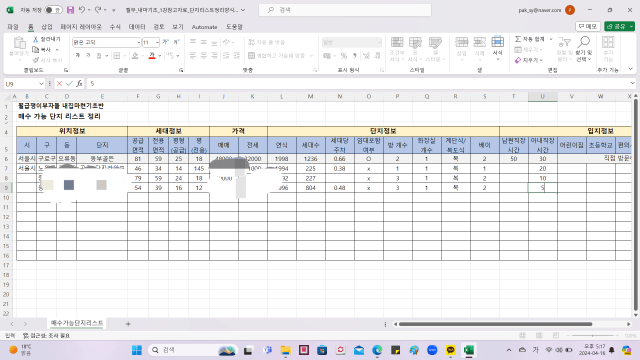Click the decrease font size icon
Image resolution: width=640 pixels, height=360 pixels.
(176, 42)
